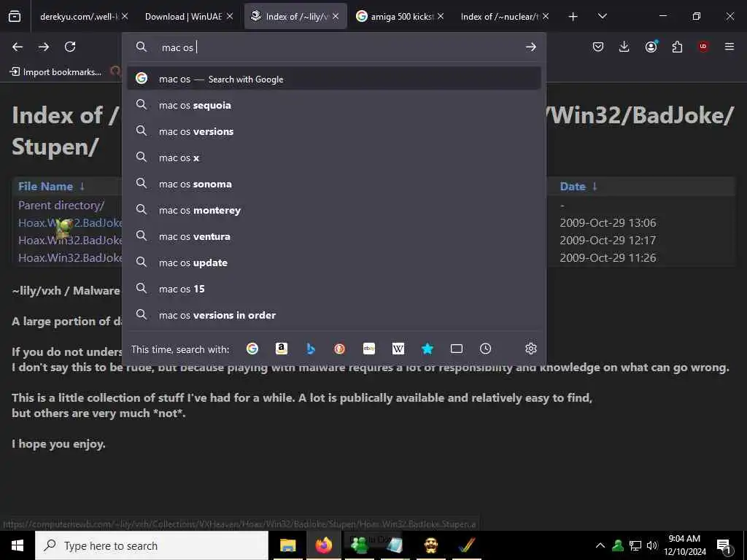The image size is (747, 560).
Task: Click the Type here to search box
Action: coord(152,545)
